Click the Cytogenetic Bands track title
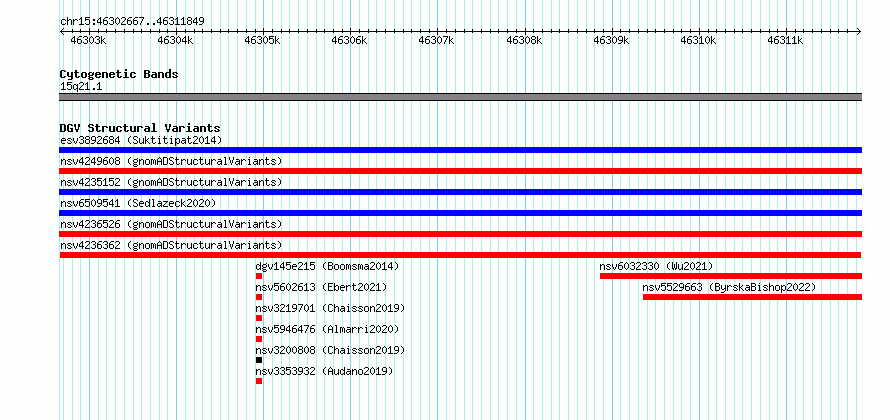 click(119, 74)
